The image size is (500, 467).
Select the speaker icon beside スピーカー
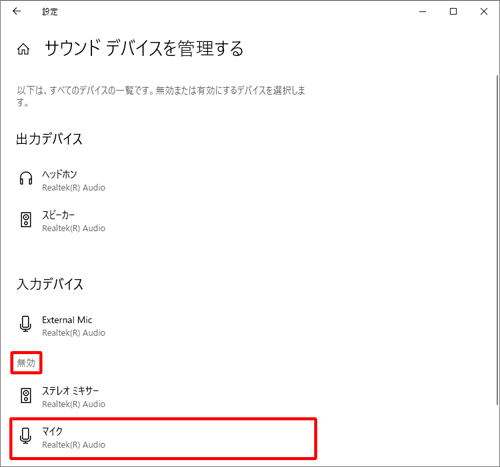click(x=26, y=220)
